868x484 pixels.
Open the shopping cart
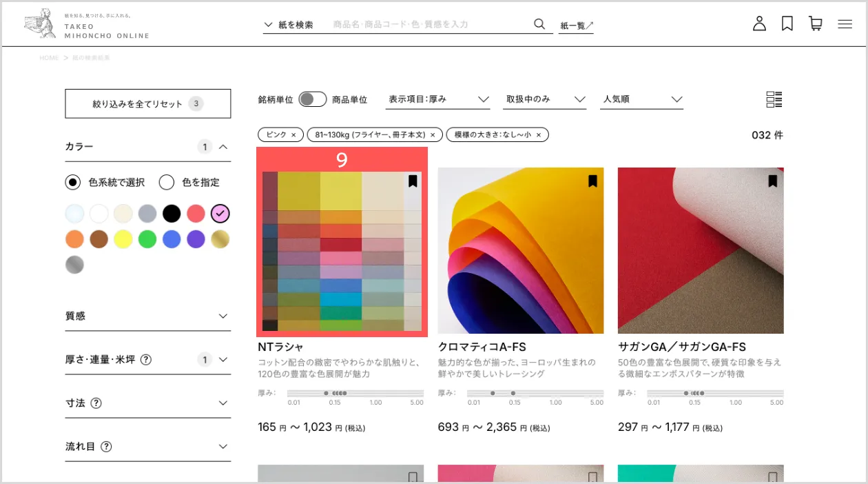[816, 24]
